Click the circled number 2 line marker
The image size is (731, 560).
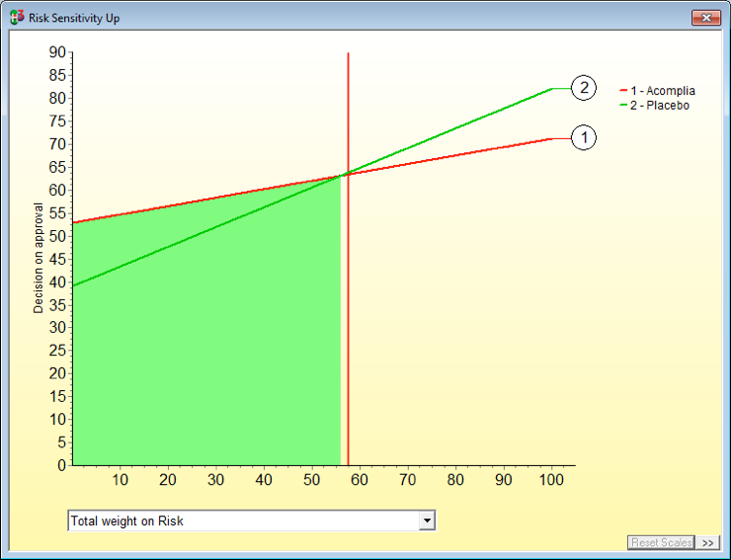pos(584,88)
